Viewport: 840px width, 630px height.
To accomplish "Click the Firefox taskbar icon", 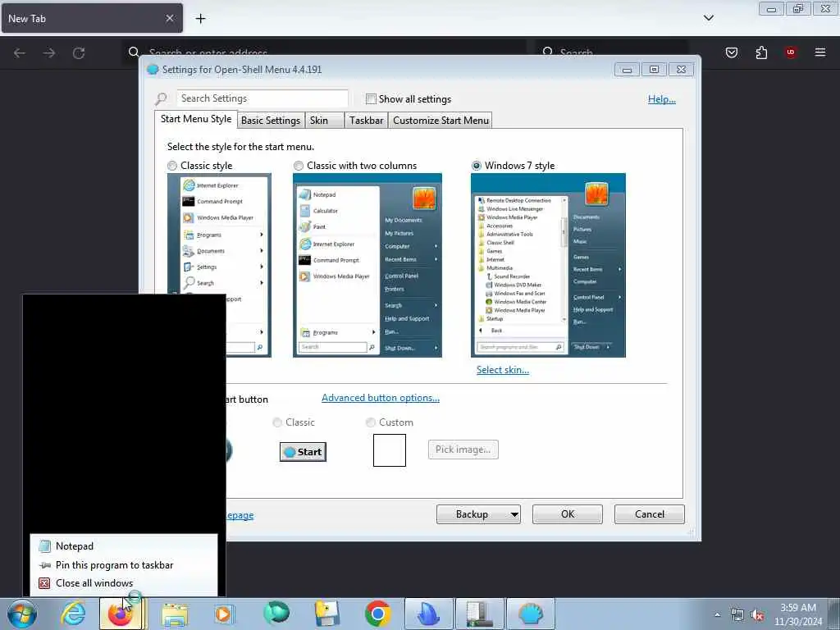I will [x=120, y=614].
